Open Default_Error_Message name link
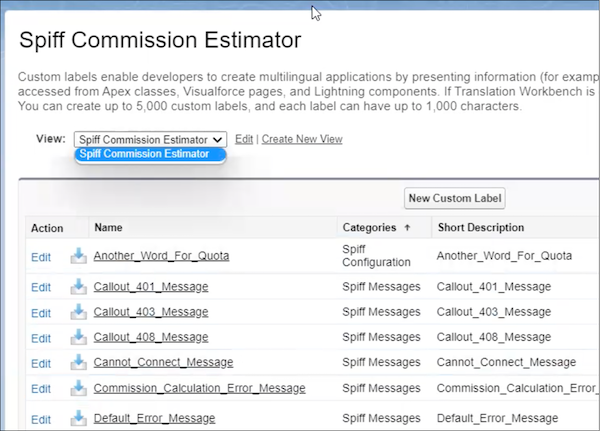 (x=154, y=418)
